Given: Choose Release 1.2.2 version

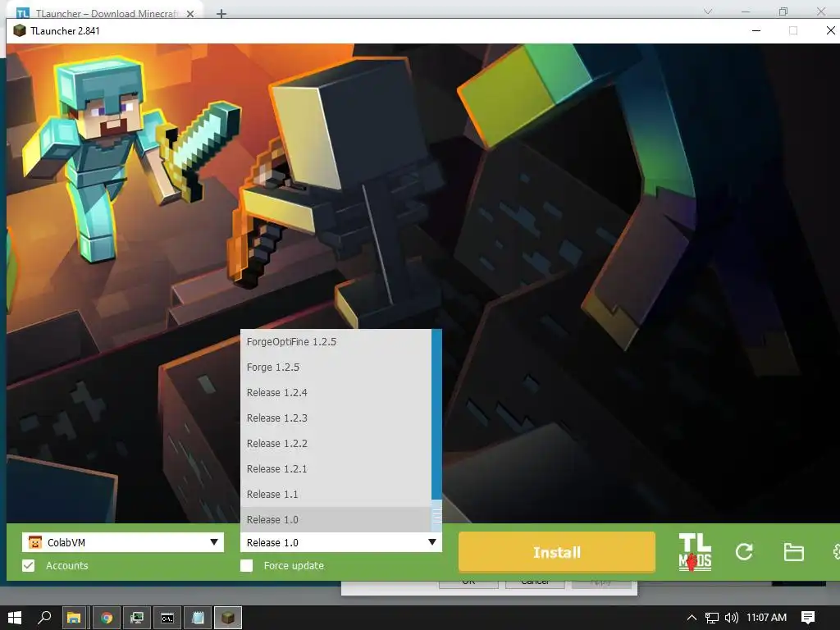Looking at the screenshot, I should click(336, 444).
